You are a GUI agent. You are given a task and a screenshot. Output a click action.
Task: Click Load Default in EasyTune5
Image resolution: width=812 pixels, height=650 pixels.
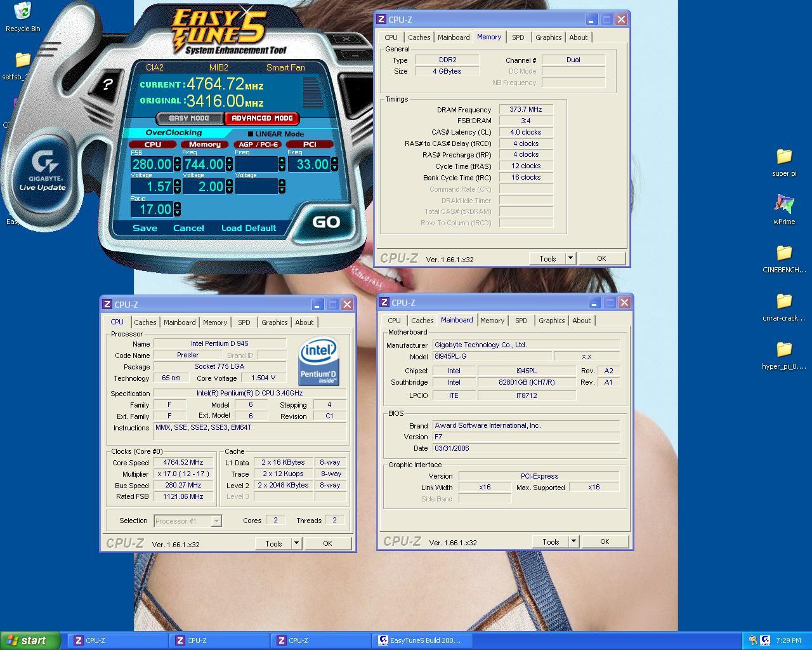[249, 228]
